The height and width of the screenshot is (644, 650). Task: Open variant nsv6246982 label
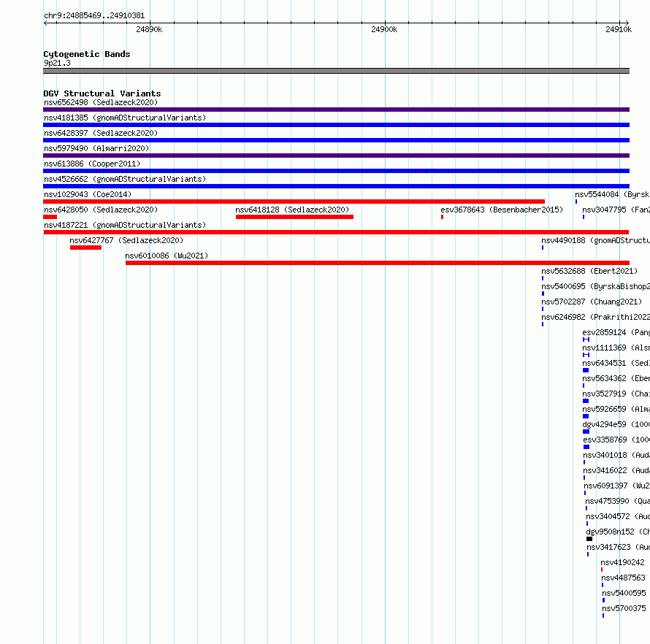coord(595,317)
